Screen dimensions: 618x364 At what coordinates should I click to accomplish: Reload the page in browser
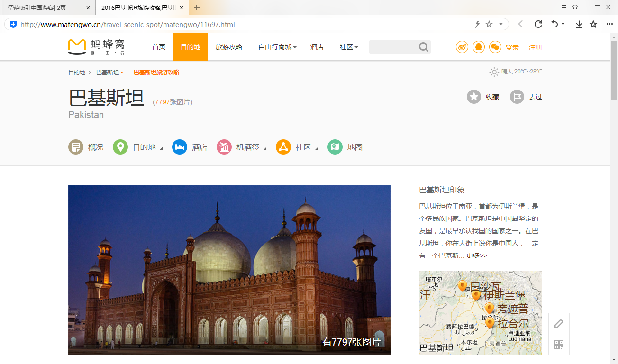tap(538, 24)
